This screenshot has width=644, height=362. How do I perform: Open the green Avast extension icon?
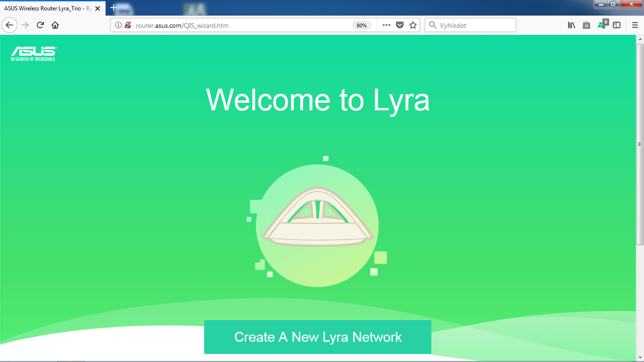(x=602, y=25)
